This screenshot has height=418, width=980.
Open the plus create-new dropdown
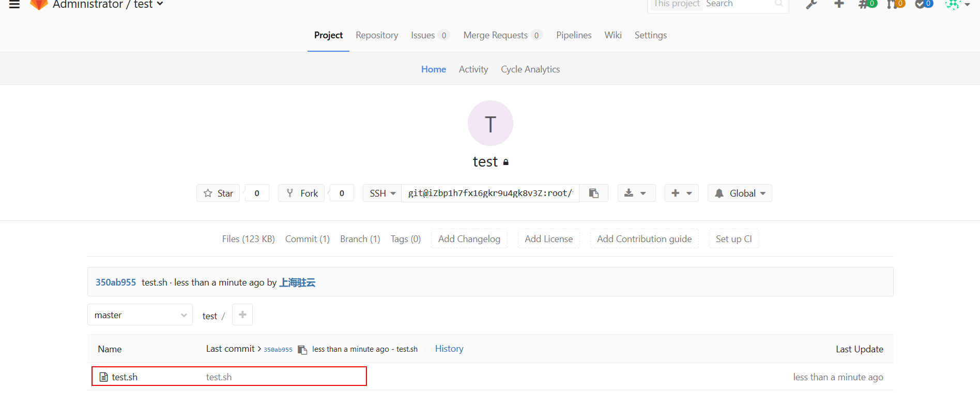(681, 193)
